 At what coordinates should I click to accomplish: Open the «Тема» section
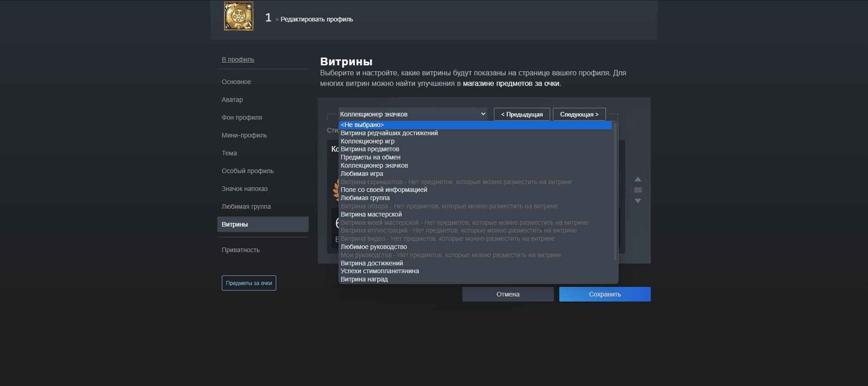point(263,153)
